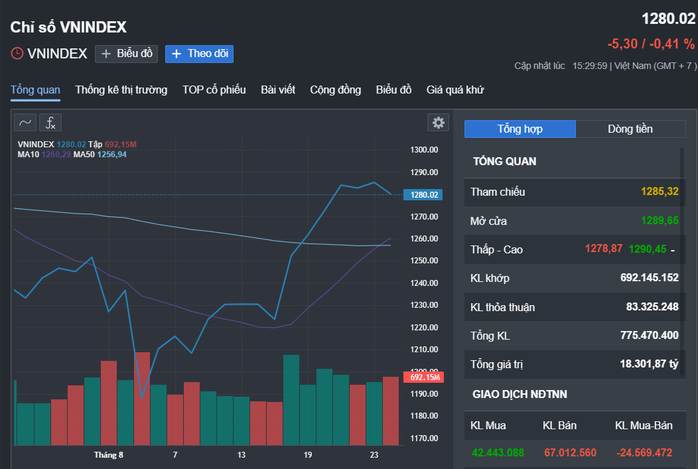
Task: Click the 1280.02 price label on axis
Action: click(x=423, y=195)
